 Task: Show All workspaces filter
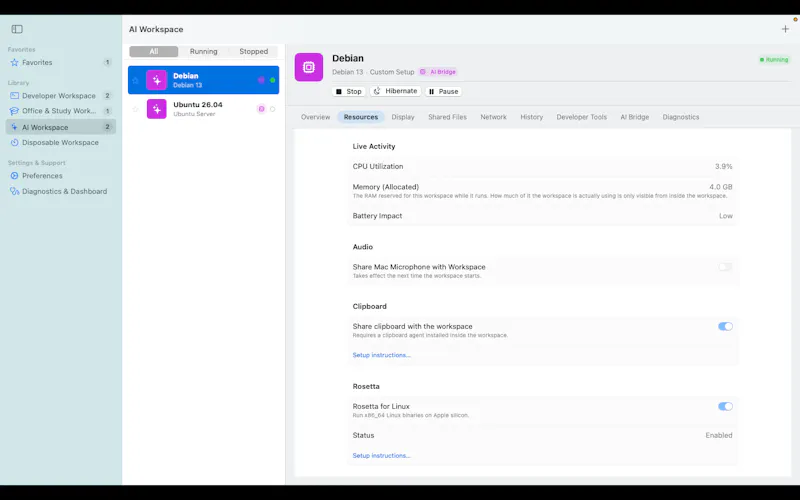pyautogui.click(x=154, y=52)
